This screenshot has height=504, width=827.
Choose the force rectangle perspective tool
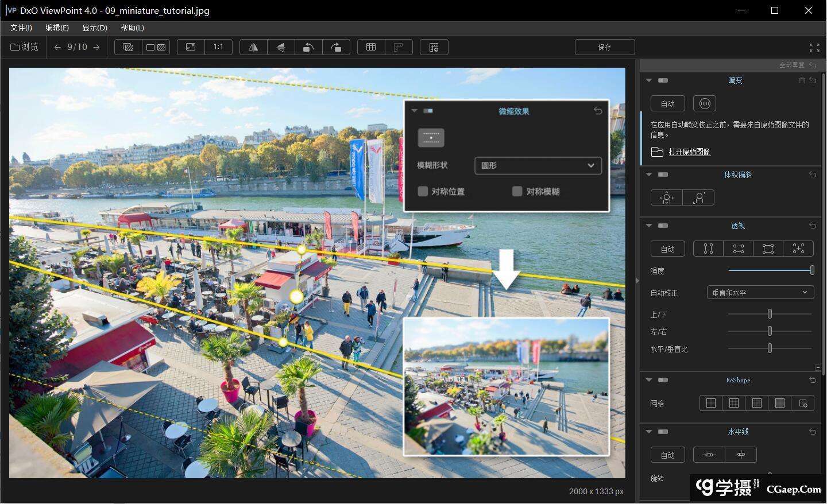point(768,249)
